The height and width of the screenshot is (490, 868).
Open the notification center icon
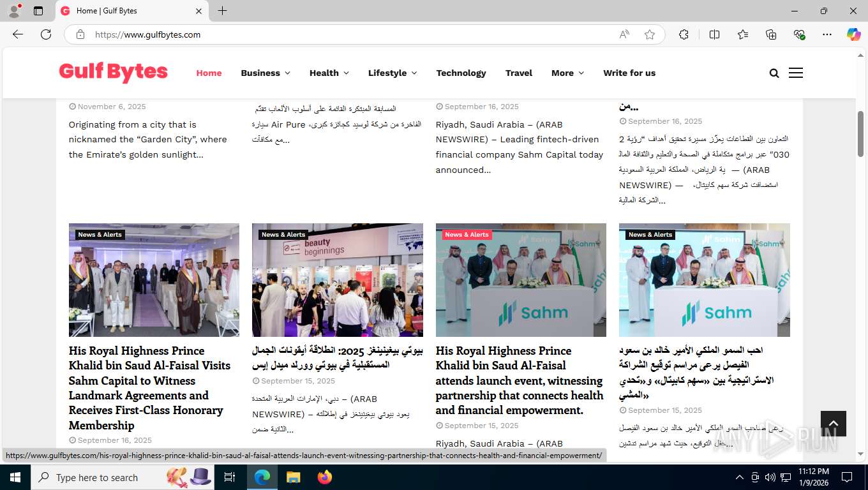[x=847, y=477]
